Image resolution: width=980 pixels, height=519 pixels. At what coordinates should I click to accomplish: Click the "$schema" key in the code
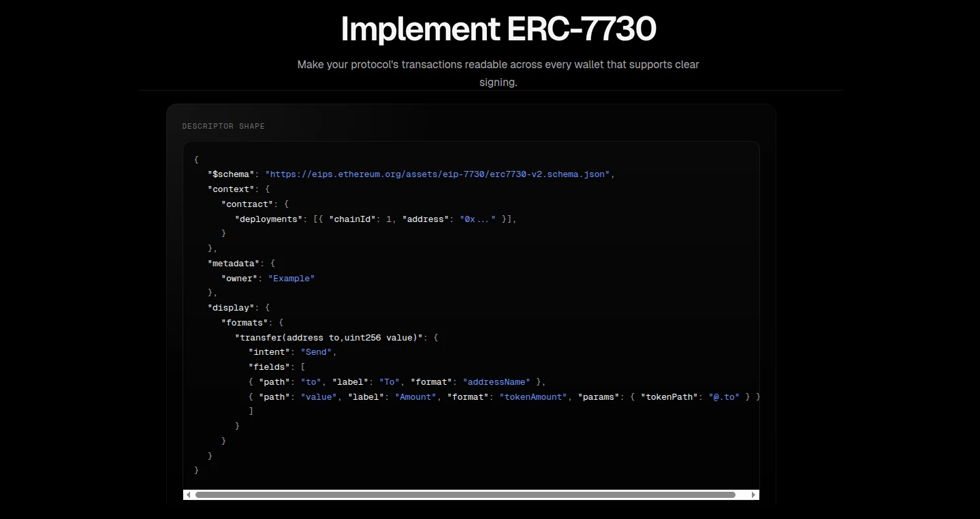(x=231, y=174)
